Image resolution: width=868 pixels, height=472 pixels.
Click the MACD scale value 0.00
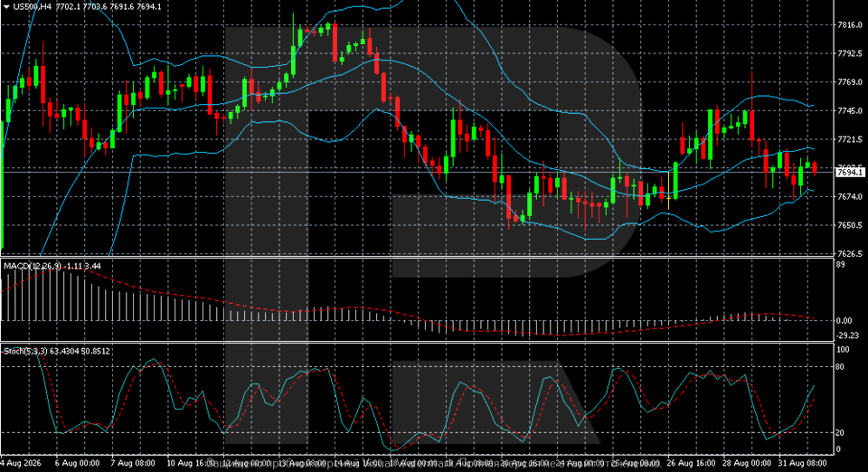844,320
